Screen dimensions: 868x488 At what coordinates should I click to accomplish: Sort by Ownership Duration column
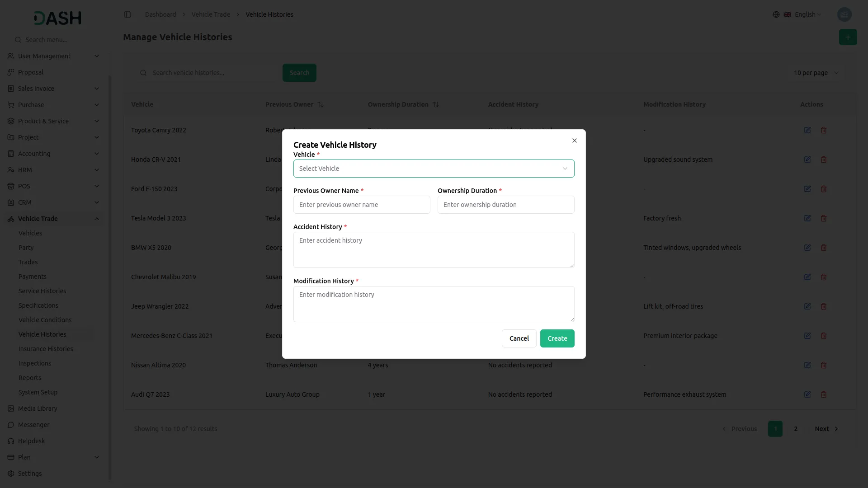click(x=403, y=104)
